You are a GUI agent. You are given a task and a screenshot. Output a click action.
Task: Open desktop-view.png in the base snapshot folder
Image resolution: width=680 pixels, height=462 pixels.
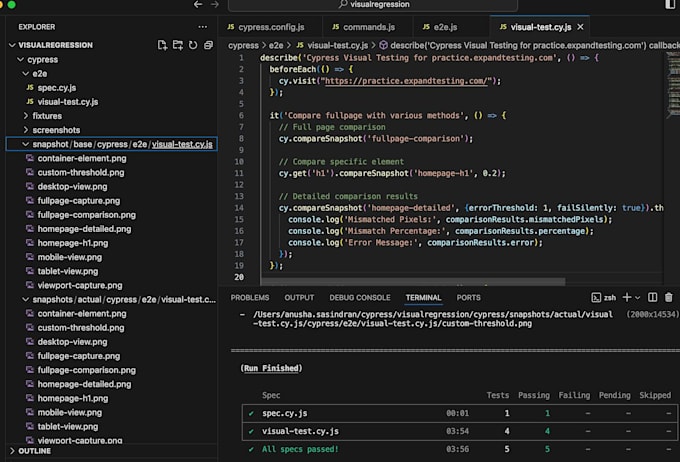pyautogui.click(x=112, y=187)
